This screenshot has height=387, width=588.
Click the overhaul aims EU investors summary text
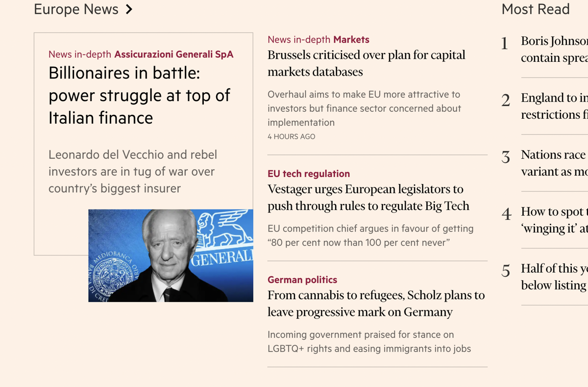[x=364, y=108]
